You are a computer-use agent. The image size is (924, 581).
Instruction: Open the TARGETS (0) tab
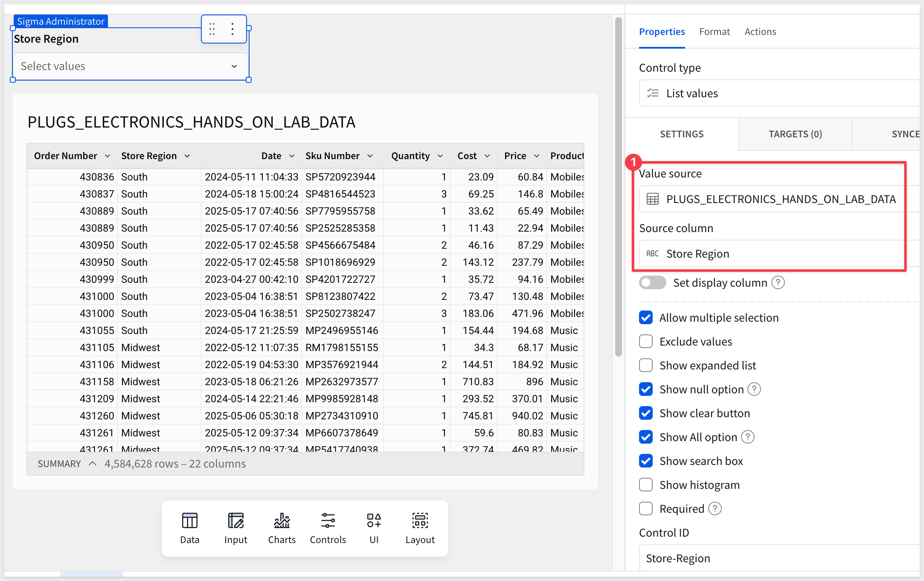point(795,134)
